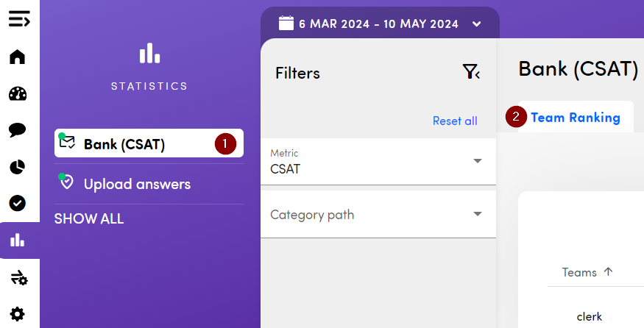
Task: Expand the date range dropdown chevron
Action: pos(477,24)
